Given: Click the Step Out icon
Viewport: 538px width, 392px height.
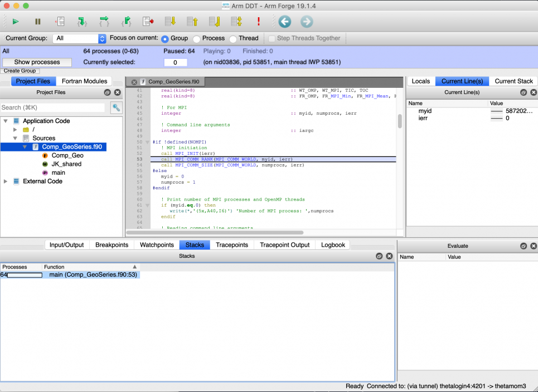Looking at the screenshot, I should tap(127, 22).
